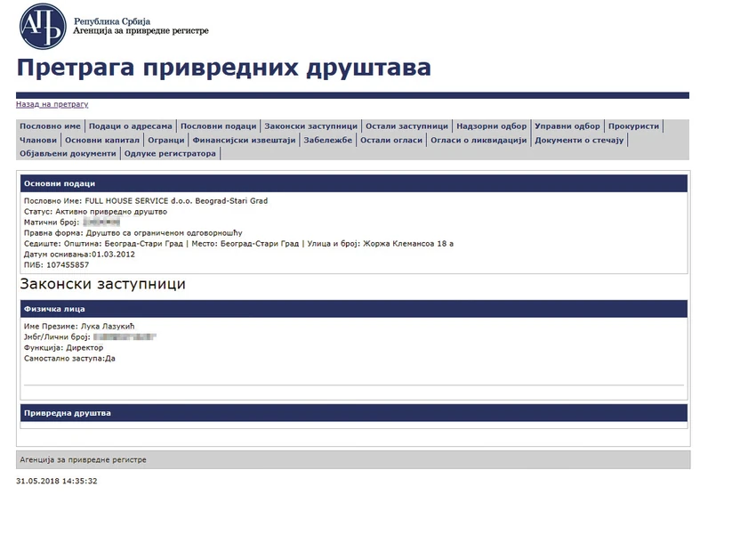Image resolution: width=756 pixels, height=535 pixels.
Task: View Огласи о ликвидацији
Action: (479, 140)
